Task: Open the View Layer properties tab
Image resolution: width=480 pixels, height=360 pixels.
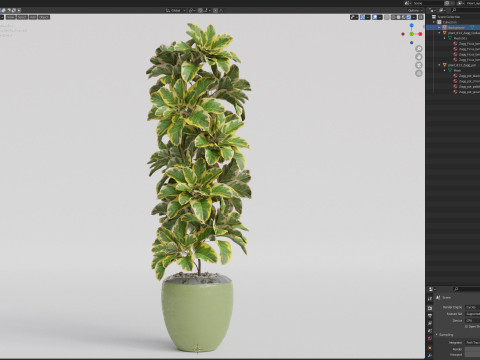Action: pos(430,323)
